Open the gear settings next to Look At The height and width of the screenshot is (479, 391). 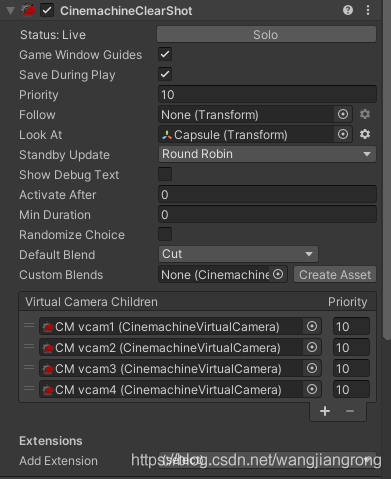coord(365,134)
